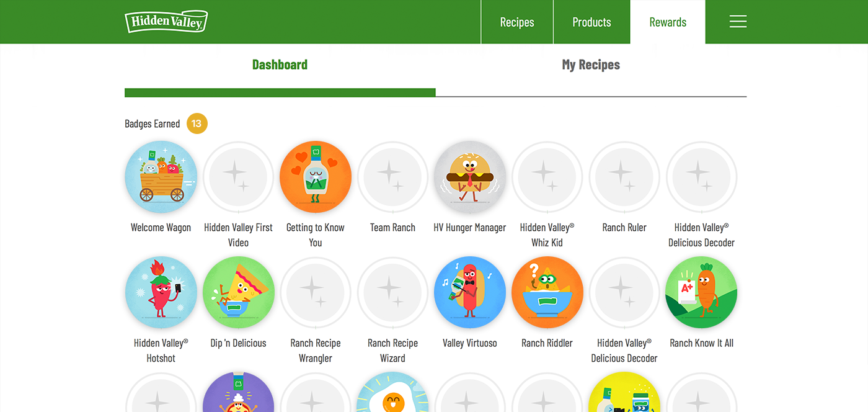
Task: Select the Valley Virtuoso hot dog badge
Action: pyautogui.click(x=470, y=292)
